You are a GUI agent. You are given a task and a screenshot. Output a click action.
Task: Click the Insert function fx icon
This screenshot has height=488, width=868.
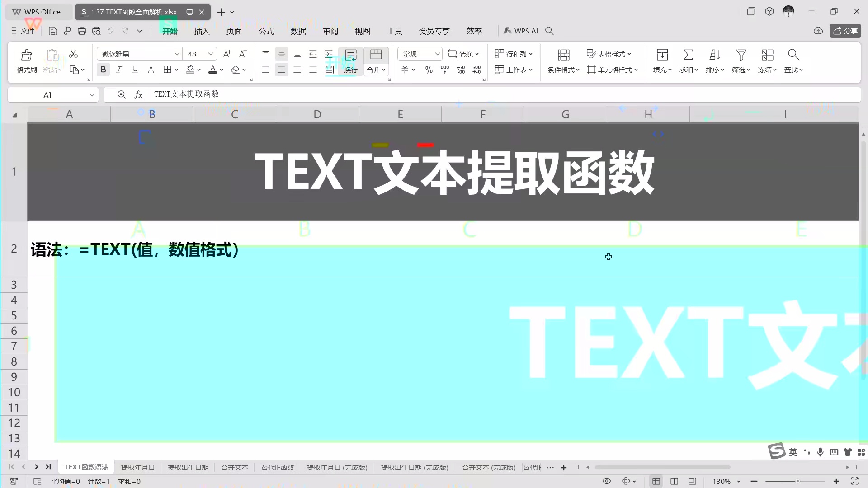coord(138,94)
